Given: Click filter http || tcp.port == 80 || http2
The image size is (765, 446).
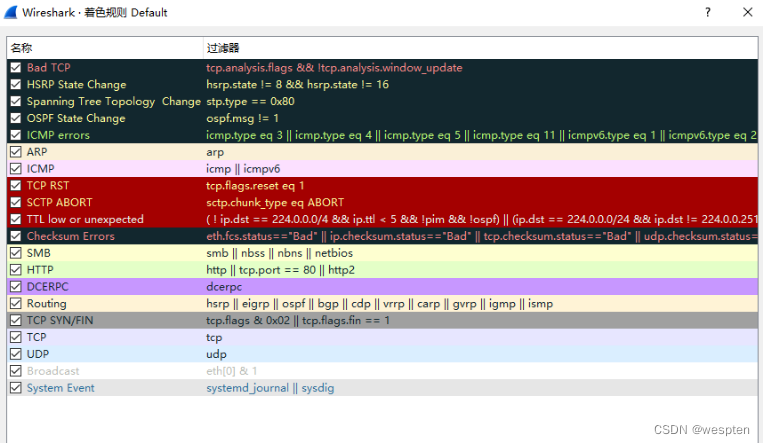Looking at the screenshot, I should (x=280, y=269).
